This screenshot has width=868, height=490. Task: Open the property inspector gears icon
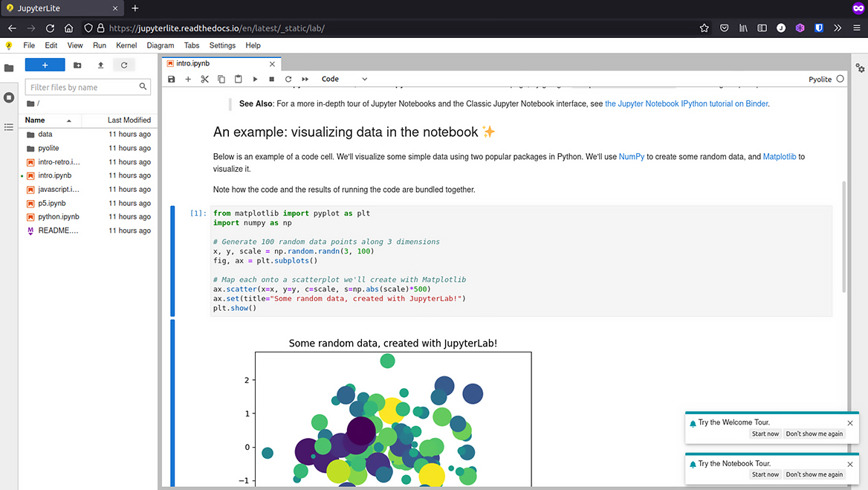tap(860, 68)
